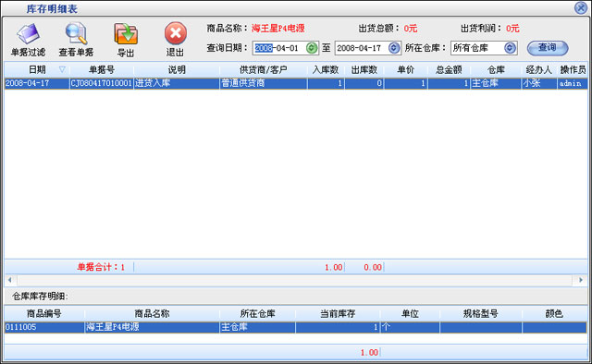
Task: Click the 单据号 column header
Action: pos(102,70)
